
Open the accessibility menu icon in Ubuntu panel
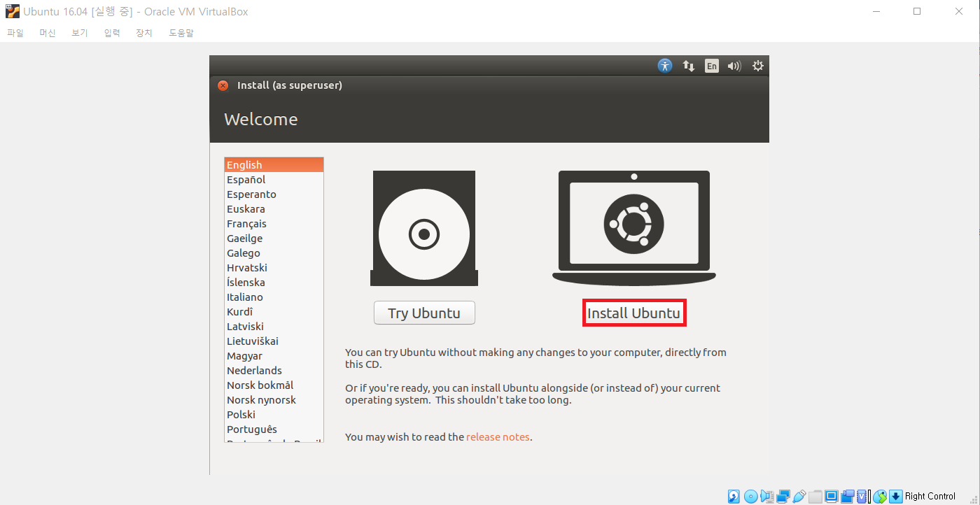pyautogui.click(x=665, y=66)
